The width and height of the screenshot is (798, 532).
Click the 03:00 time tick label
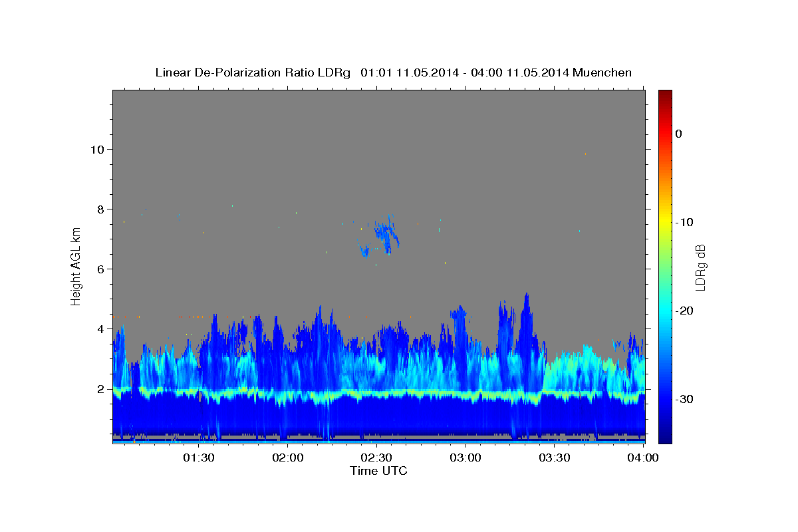[x=465, y=458]
